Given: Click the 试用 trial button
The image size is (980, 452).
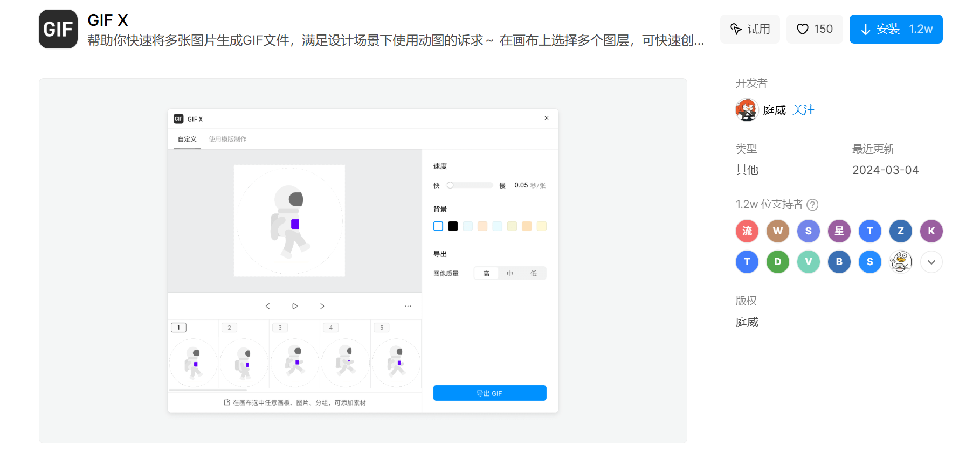Looking at the screenshot, I should pyautogui.click(x=749, y=29).
